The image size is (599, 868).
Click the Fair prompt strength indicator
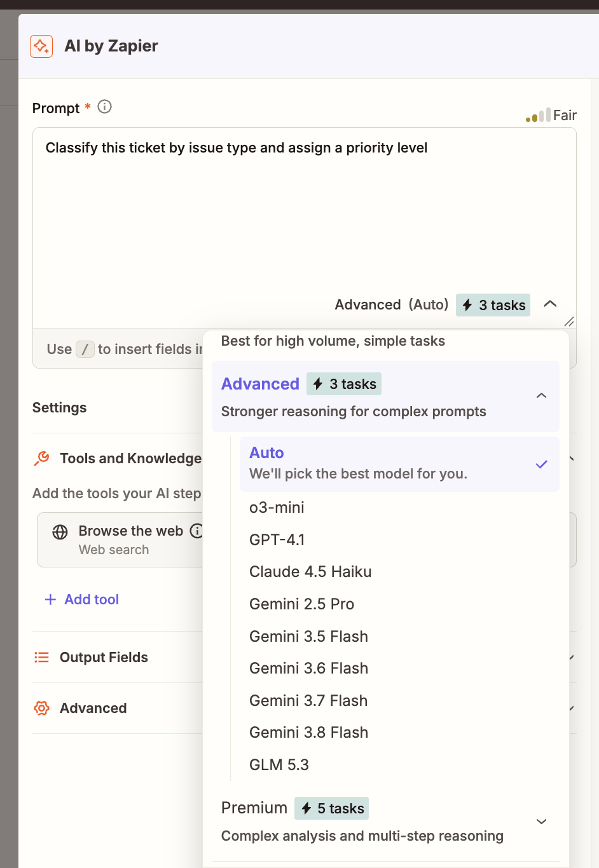point(551,115)
